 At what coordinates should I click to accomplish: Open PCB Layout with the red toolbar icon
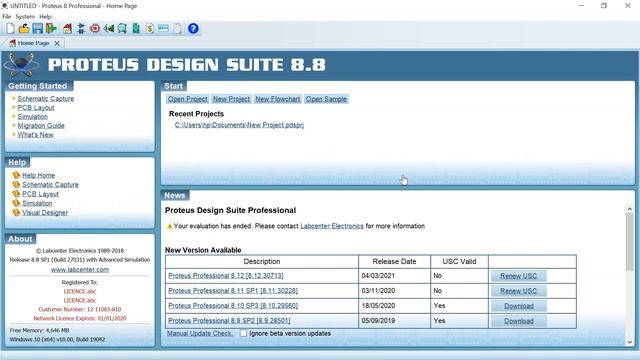tap(95, 28)
